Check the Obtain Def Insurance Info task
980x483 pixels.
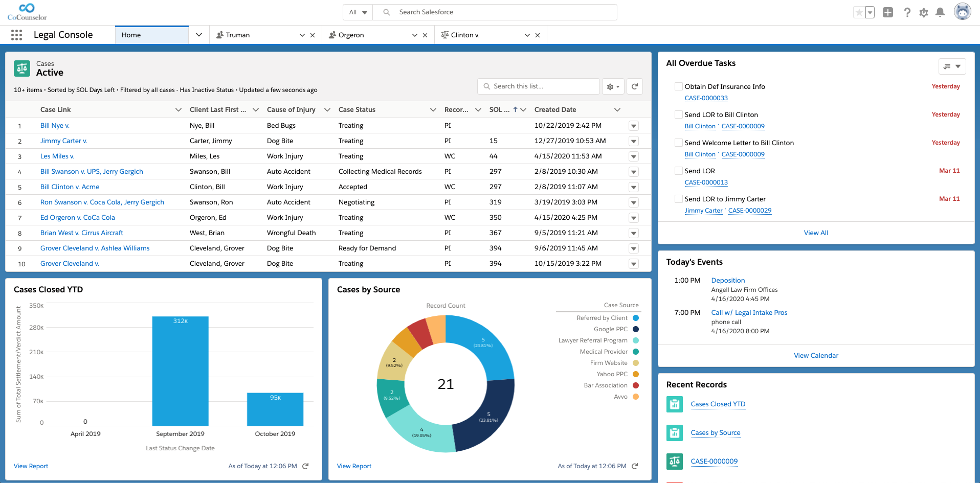tap(678, 86)
